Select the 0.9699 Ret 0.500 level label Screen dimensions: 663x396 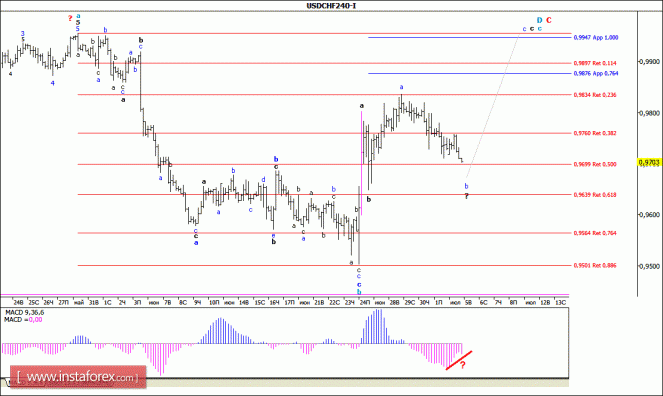[x=595, y=164]
